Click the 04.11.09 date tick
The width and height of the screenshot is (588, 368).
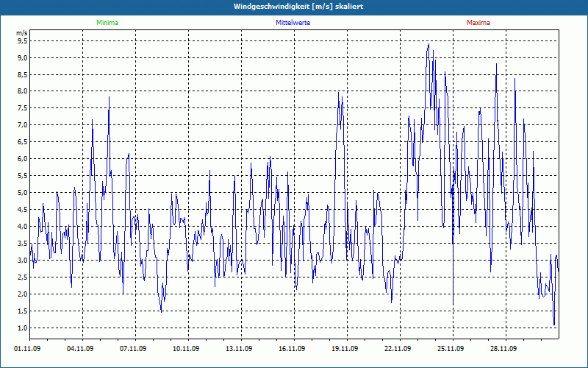pyautogui.click(x=82, y=349)
